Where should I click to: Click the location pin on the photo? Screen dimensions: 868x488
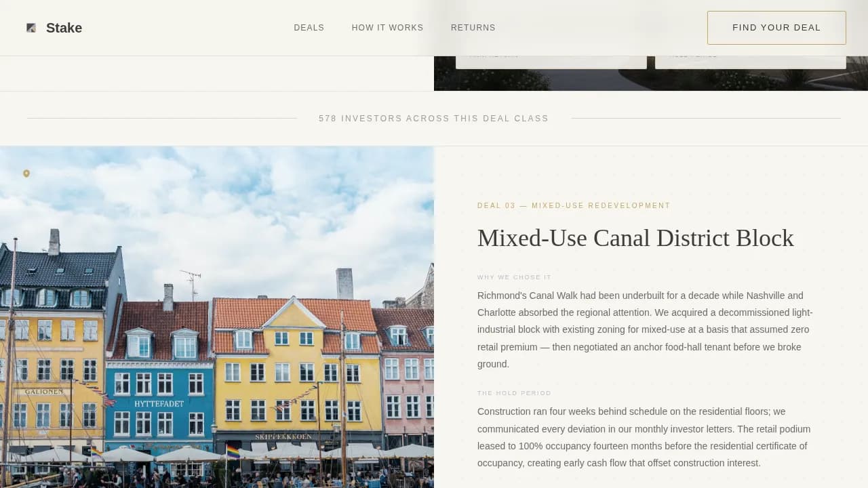[26, 174]
